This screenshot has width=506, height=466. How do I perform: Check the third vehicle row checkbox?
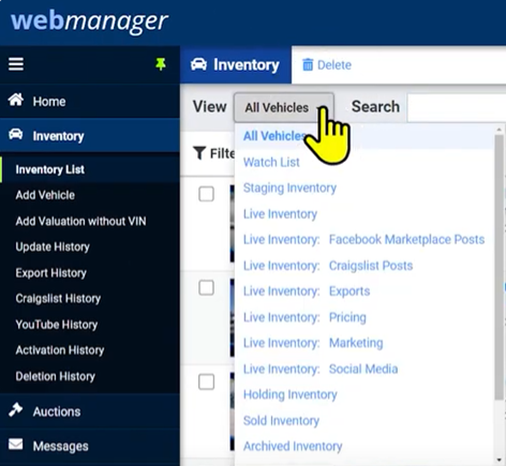[x=206, y=382]
